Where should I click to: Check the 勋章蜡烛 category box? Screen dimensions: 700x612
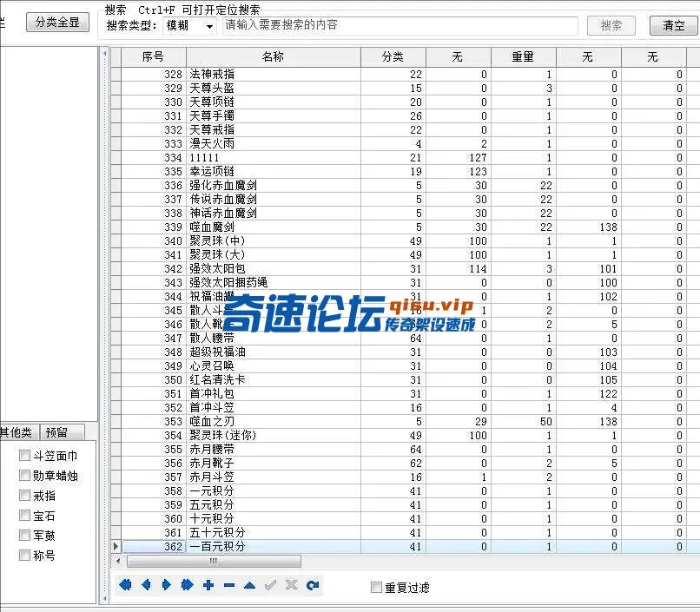(24, 475)
